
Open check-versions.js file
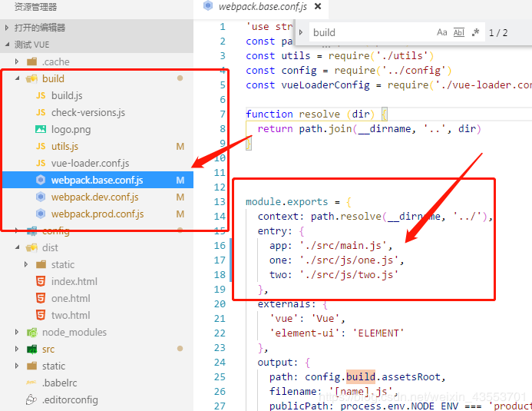click(88, 113)
